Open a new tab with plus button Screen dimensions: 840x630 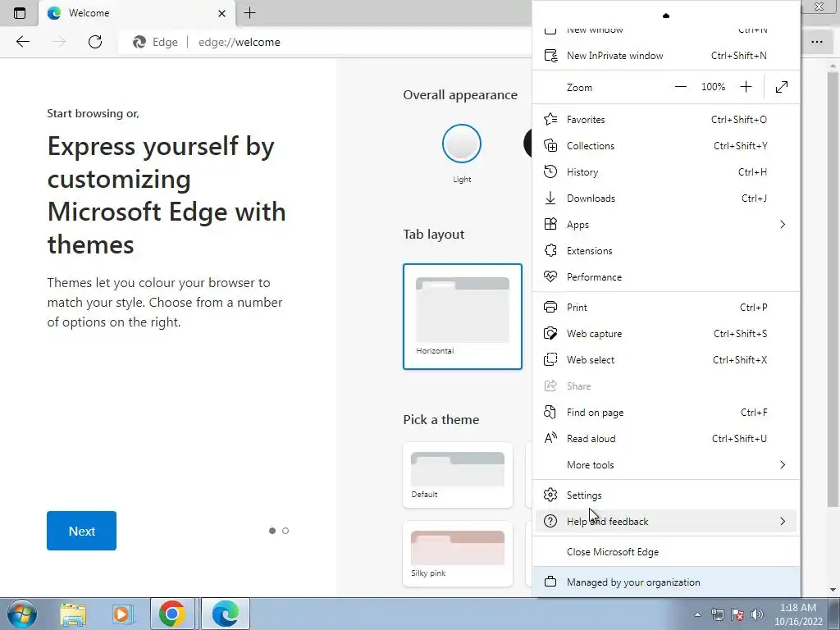[249, 13]
